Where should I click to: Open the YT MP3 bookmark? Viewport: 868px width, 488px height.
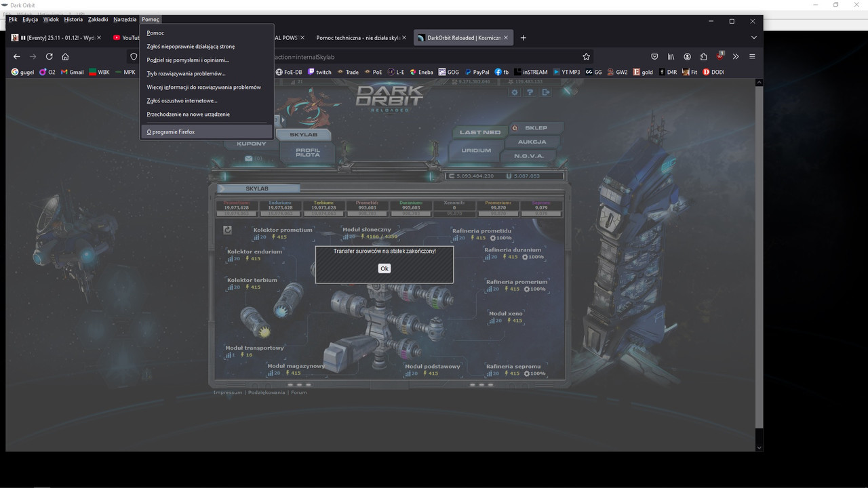pos(567,72)
